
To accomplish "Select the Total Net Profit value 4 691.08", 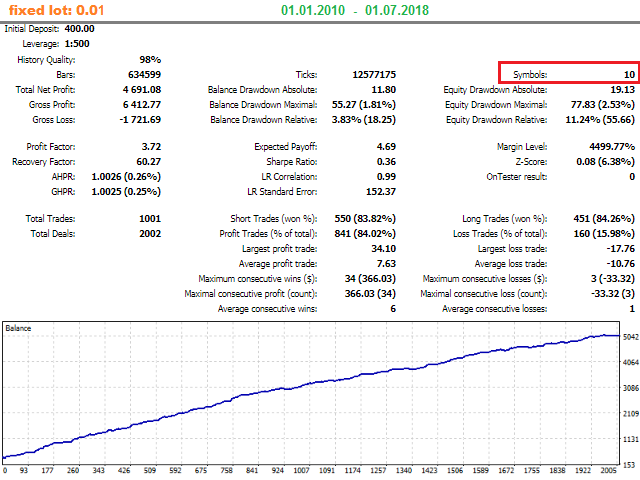I will click(x=140, y=89).
